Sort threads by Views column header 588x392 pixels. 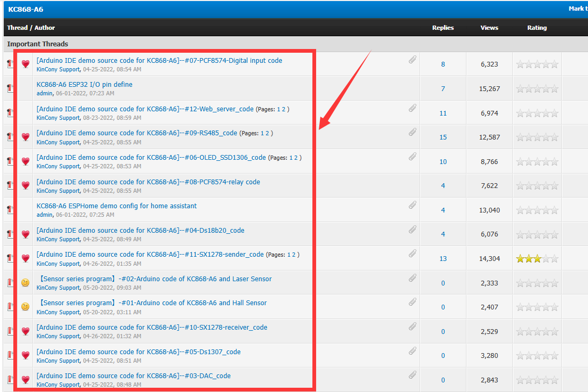coord(489,28)
